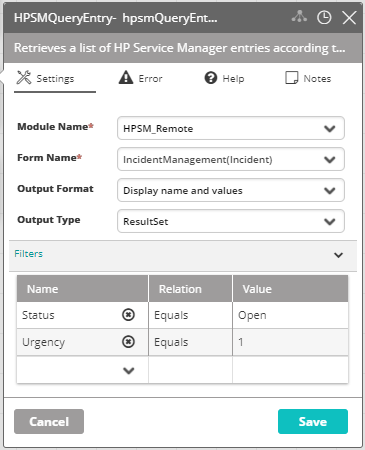Remove the Status filter row
Viewport: 365px width, 450px height.
pos(128,315)
